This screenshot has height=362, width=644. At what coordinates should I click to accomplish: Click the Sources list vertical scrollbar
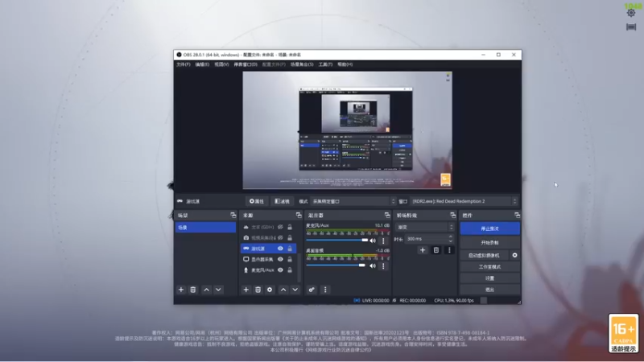tap(299, 267)
